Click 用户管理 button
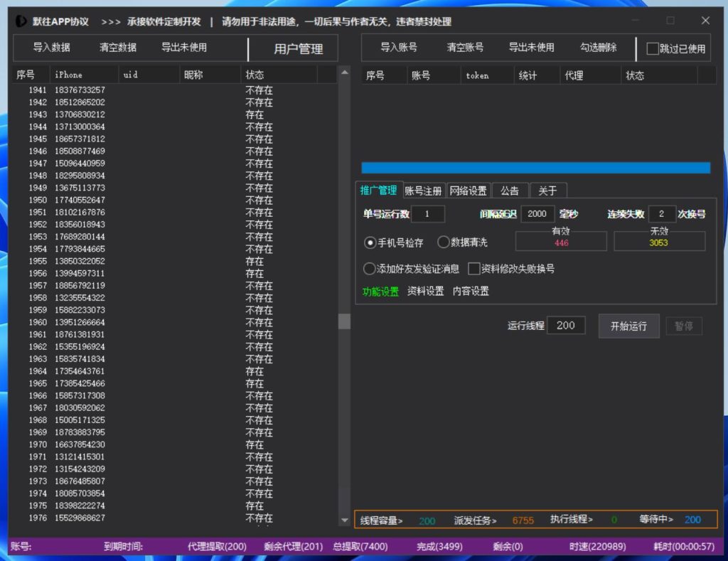This screenshot has height=561, width=728. click(299, 49)
